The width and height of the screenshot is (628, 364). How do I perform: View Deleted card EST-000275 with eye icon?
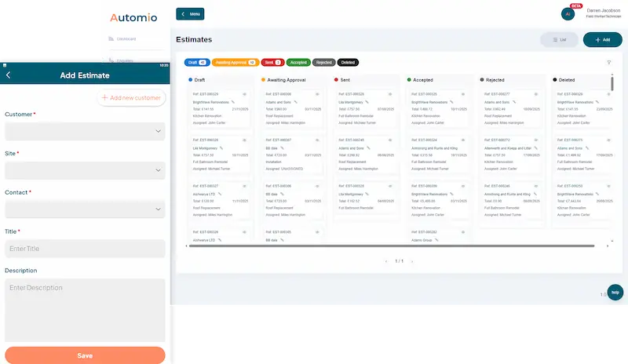[x=609, y=140]
